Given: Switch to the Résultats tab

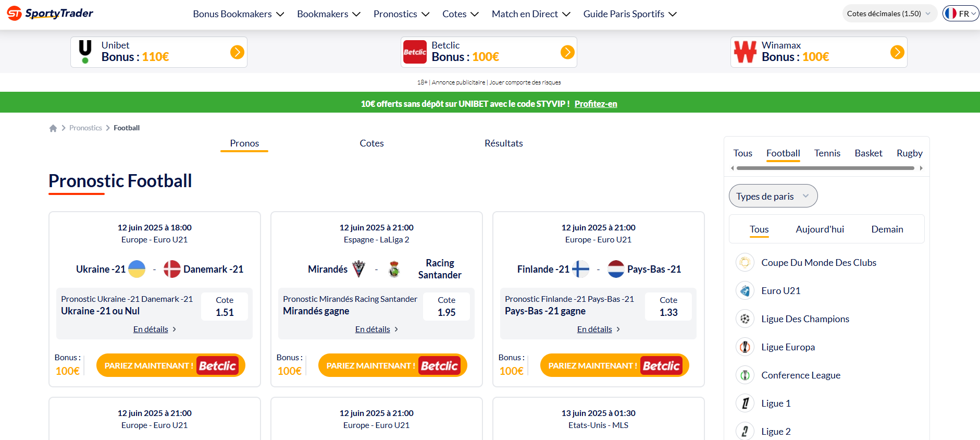Looking at the screenshot, I should coord(503,143).
